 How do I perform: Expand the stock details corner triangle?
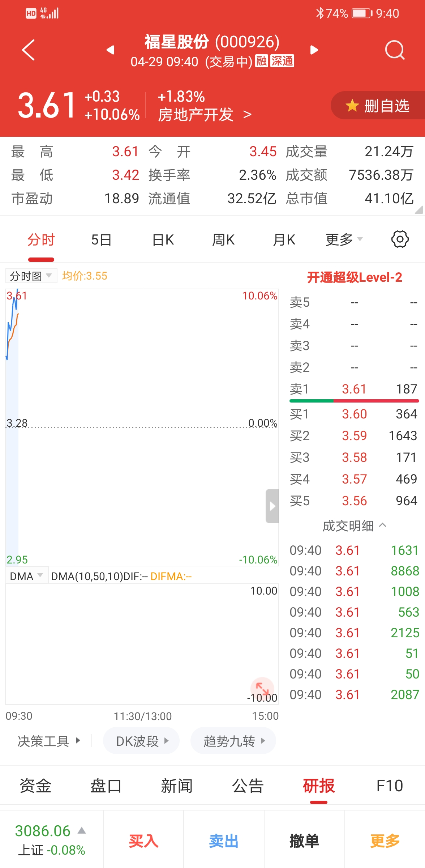pyautogui.click(x=418, y=210)
